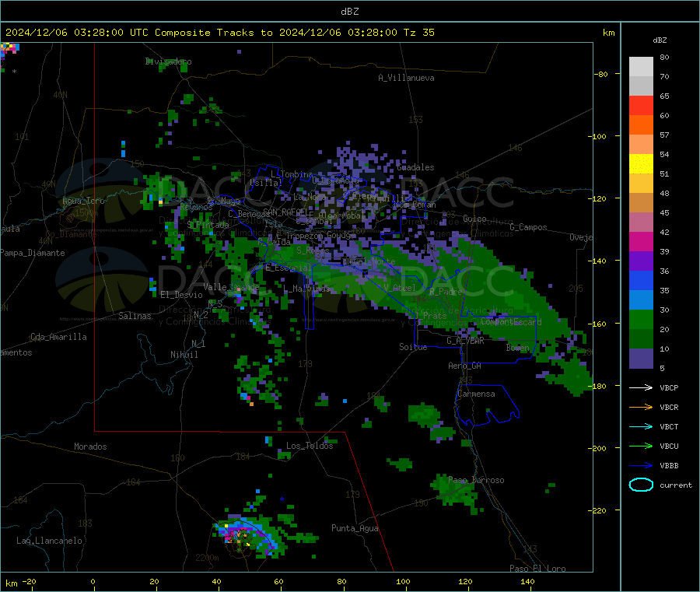Click the Composite Tracks timestamp header text

pyautogui.click(x=220, y=33)
